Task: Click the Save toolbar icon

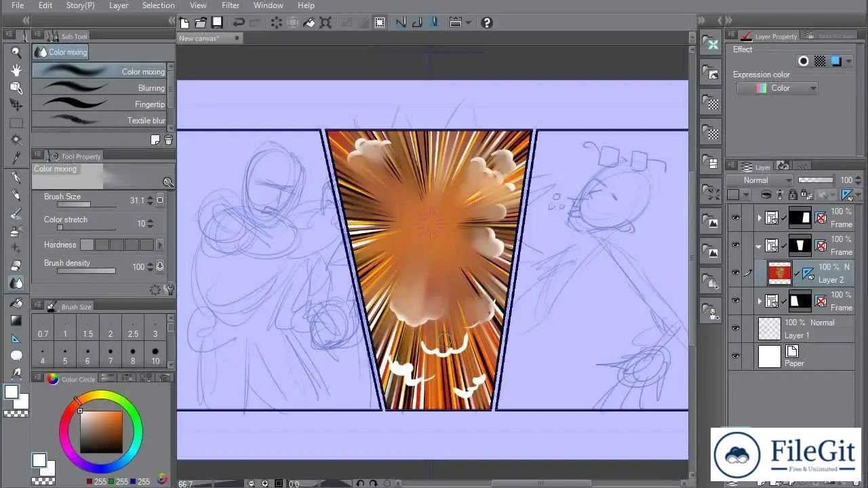Action: point(217,22)
